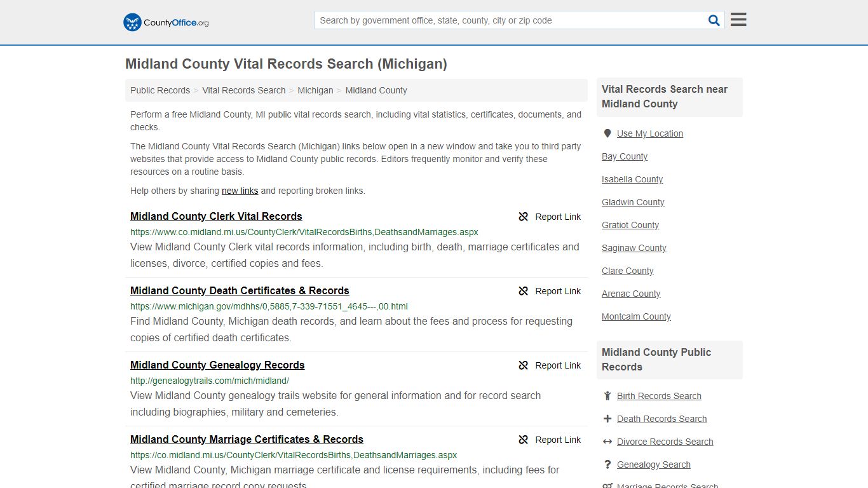The height and width of the screenshot is (488, 868).
Task: Open Birth Records Search link
Action: (x=659, y=396)
